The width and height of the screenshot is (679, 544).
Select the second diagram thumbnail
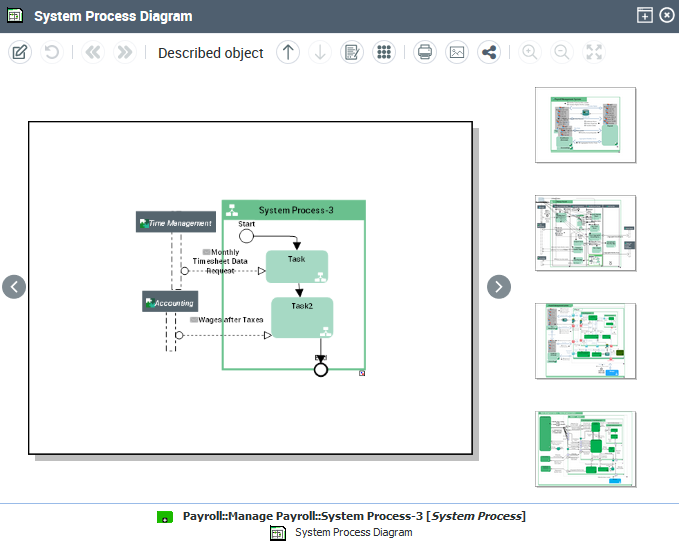tap(585, 233)
